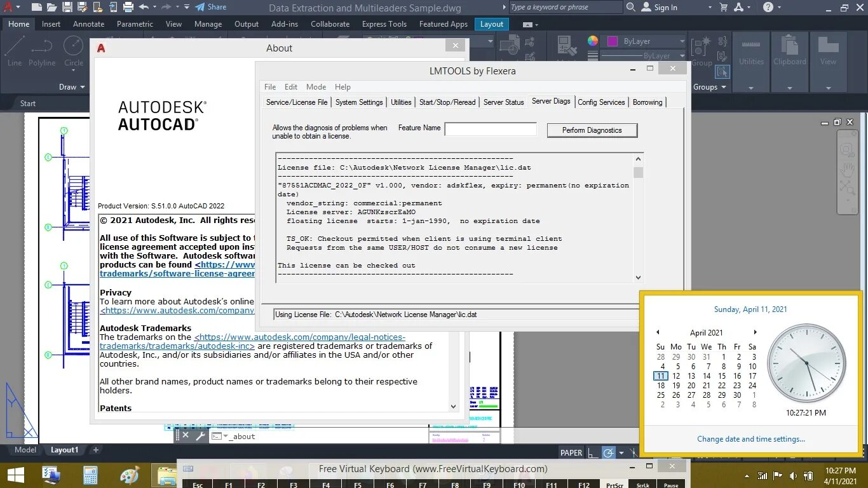Open the Paint app on taskbar
Screen dimensions: 868x488
pos(130,475)
